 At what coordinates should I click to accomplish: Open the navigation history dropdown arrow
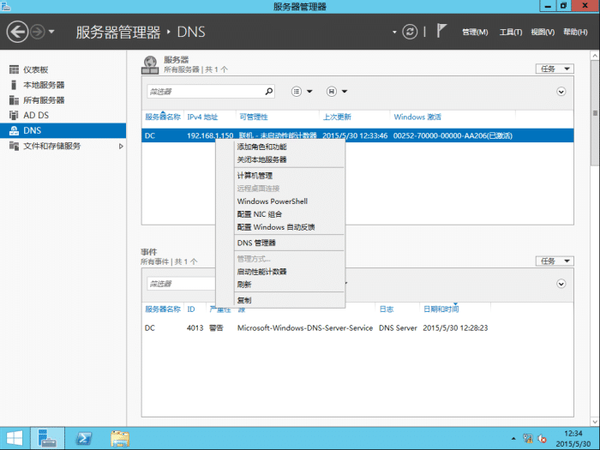point(51,32)
